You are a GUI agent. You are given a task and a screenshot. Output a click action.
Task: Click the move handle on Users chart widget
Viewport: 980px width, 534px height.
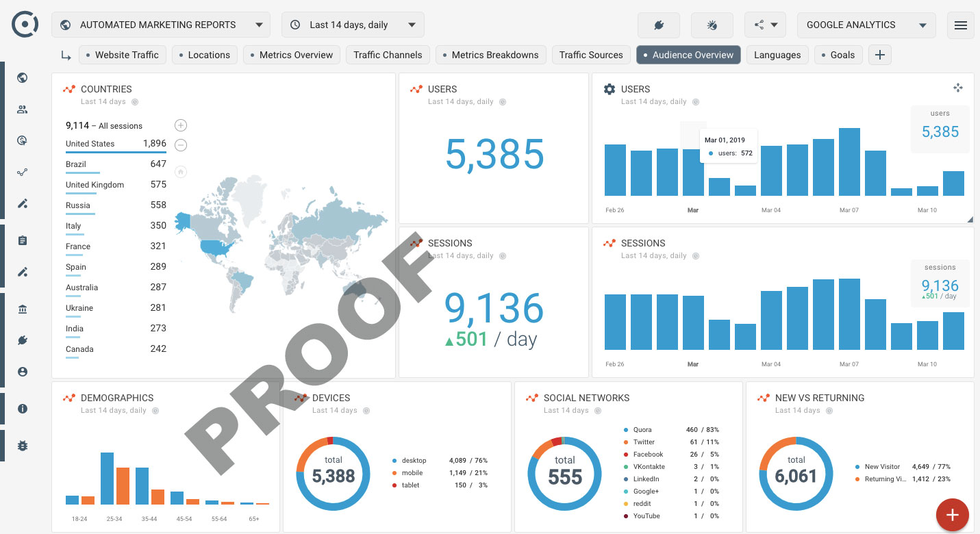(x=957, y=88)
